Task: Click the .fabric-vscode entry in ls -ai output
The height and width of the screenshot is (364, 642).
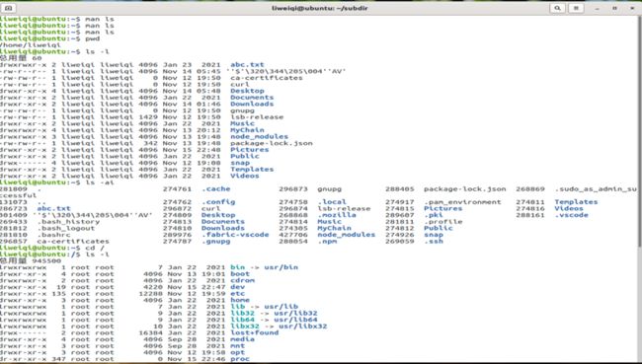Action: 235,235
